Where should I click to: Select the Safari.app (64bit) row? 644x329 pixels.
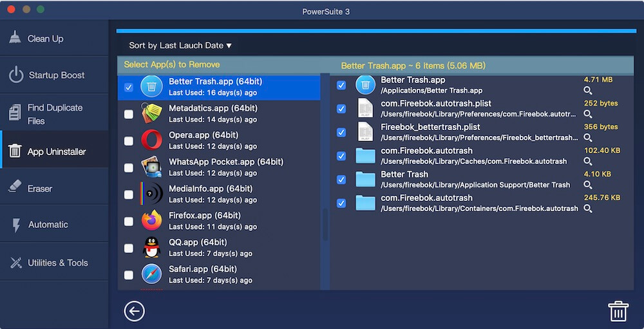pyautogui.click(x=219, y=275)
